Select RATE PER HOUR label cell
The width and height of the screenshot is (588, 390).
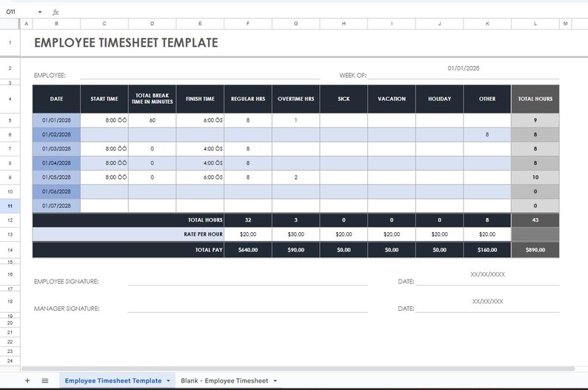point(128,234)
